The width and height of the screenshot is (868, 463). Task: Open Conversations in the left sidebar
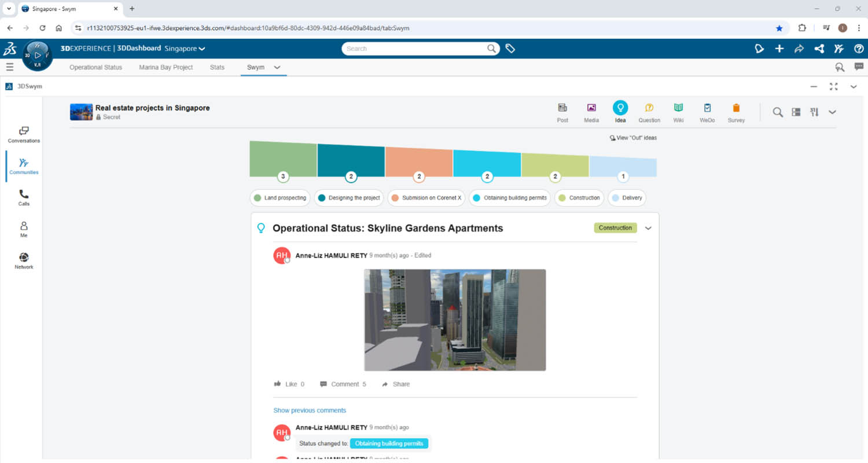[x=24, y=135]
